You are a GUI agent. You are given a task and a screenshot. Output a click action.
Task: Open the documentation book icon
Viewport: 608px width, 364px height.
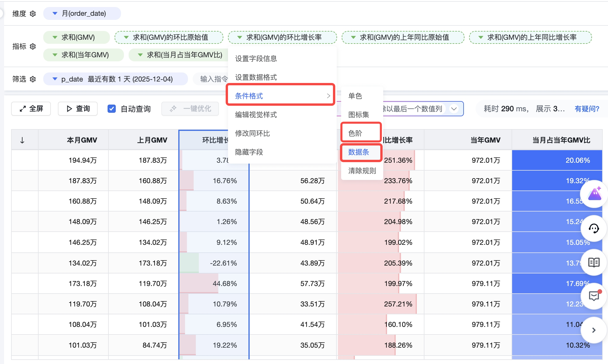point(594,262)
